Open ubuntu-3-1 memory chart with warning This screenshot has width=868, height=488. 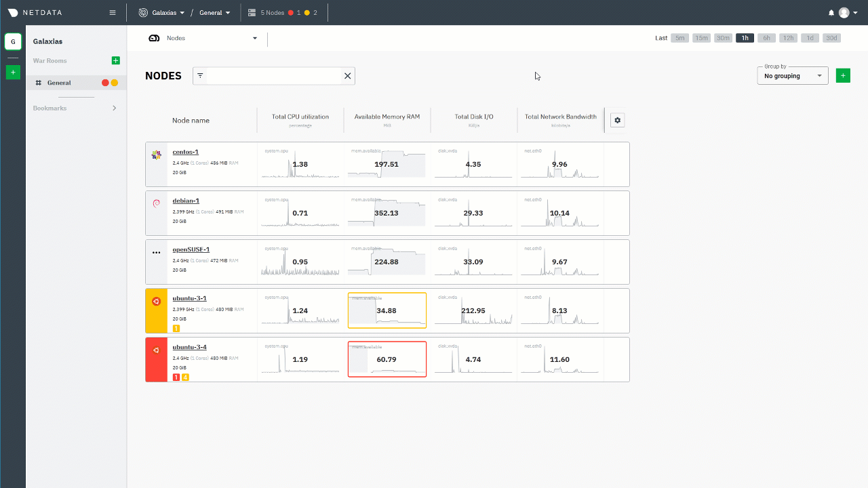387,310
